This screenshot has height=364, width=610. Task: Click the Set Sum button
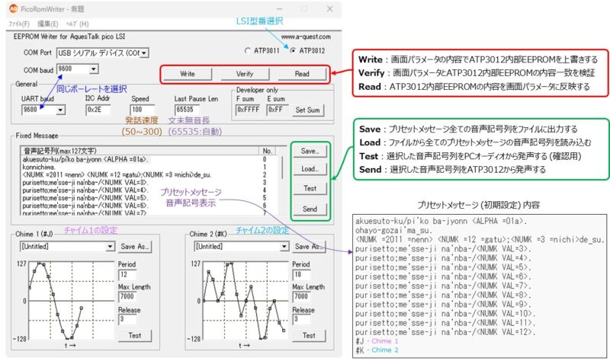pyautogui.click(x=309, y=110)
